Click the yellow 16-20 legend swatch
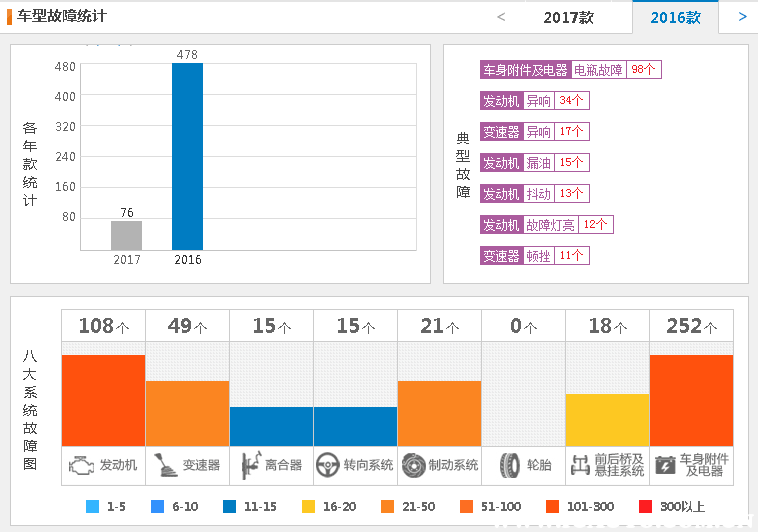Viewport: 758px width, 532px height. (x=308, y=507)
